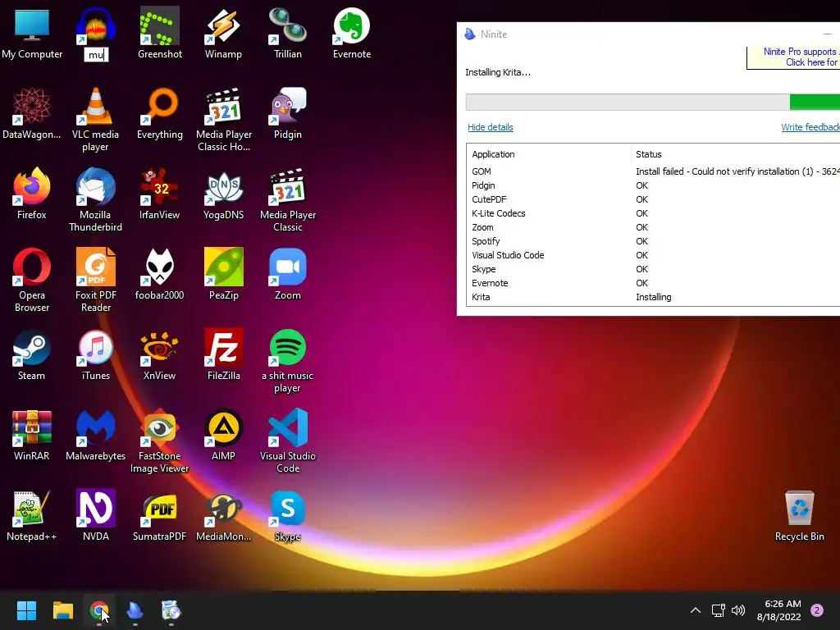The height and width of the screenshot is (630, 840).
Task: Select the Mozilla Thunderbird shortcut
Action: pos(95,200)
